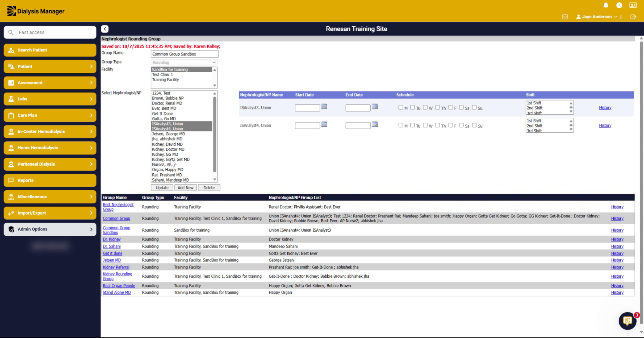Check Monday for ISAnalyst3, Union
Image resolution: width=644 pixels, height=338 pixels.
tap(401, 107)
